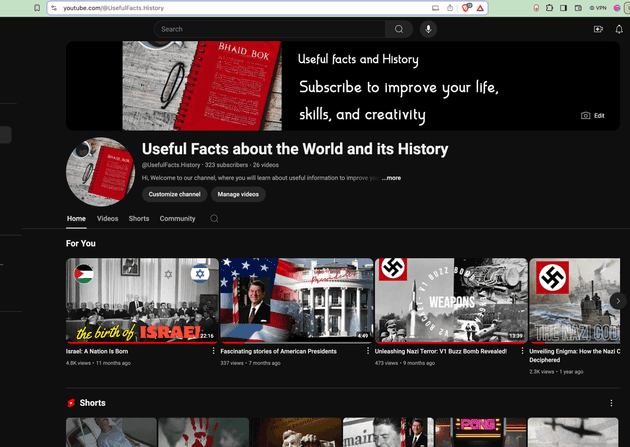Open three-dot menu for Israel video
630x447 pixels.
pos(213,351)
